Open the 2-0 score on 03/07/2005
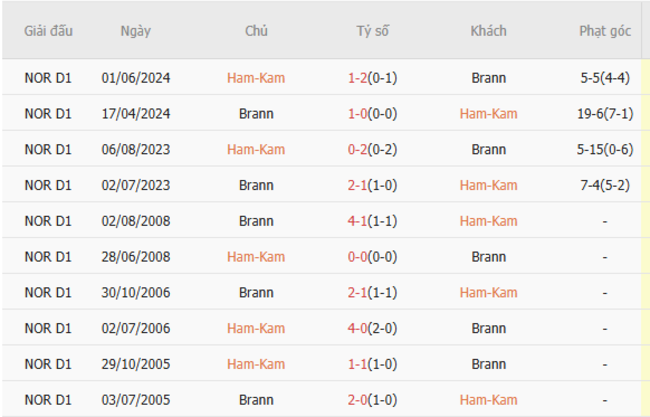 356,400
